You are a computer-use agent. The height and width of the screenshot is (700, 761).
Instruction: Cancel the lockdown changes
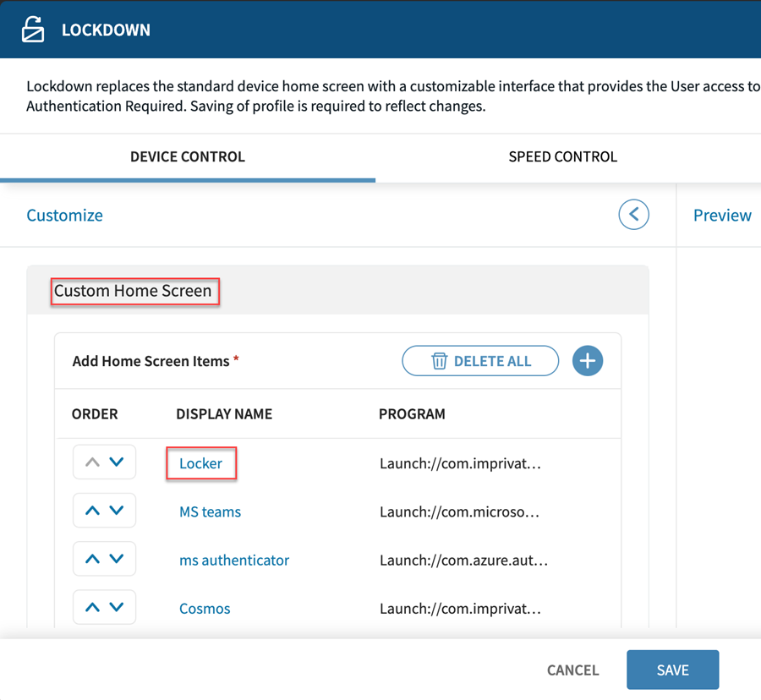[x=572, y=670]
